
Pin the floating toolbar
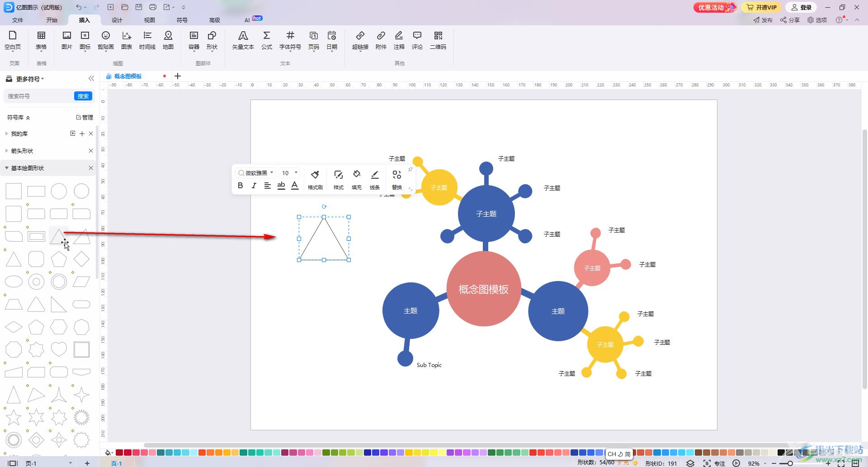tap(410, 169)
